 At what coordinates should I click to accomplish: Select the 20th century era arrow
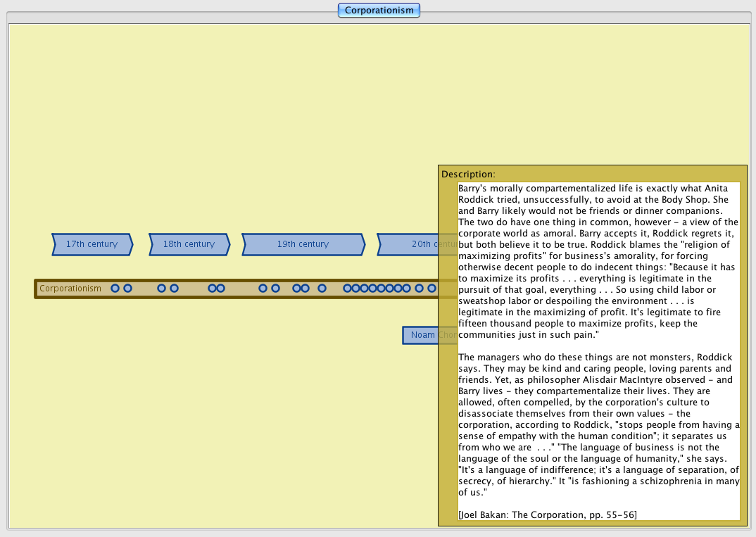coord(408,244)
